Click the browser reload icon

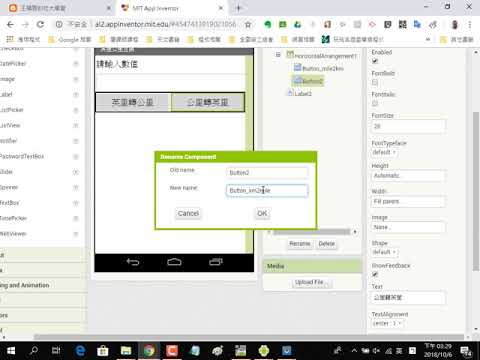click(x=40, y=24)
